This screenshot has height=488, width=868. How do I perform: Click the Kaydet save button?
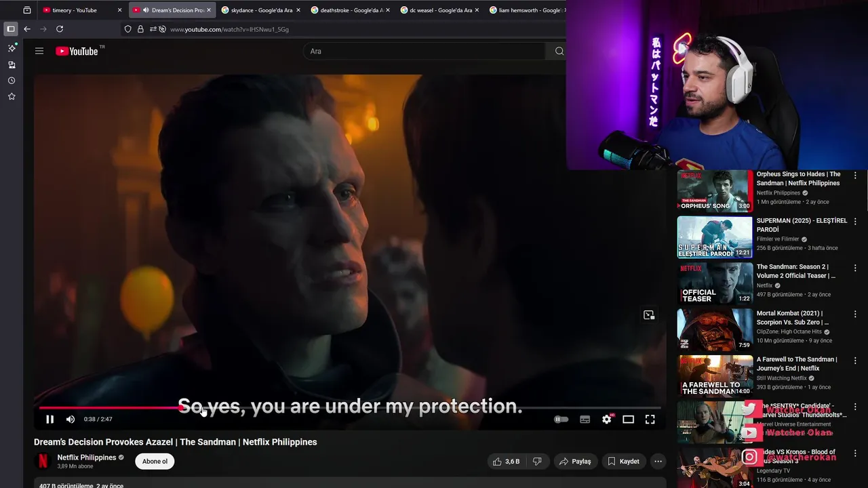pos(623,462)
